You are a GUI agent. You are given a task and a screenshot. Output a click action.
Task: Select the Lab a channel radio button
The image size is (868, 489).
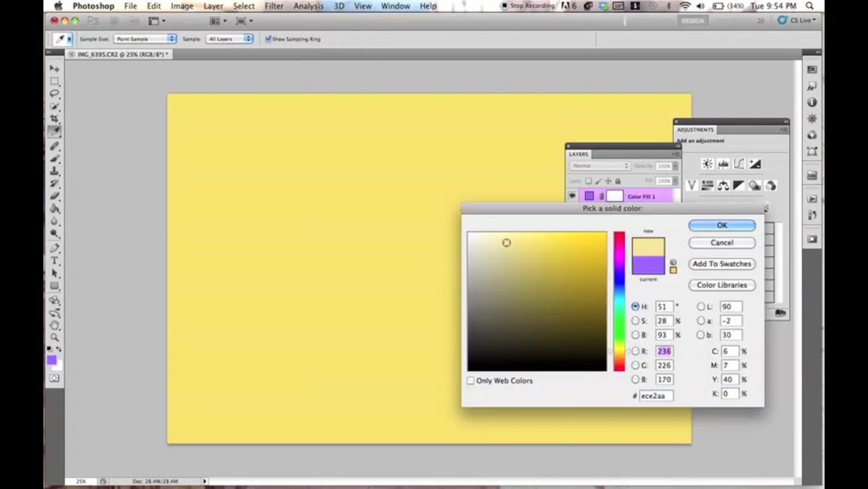tap(701, 320)
